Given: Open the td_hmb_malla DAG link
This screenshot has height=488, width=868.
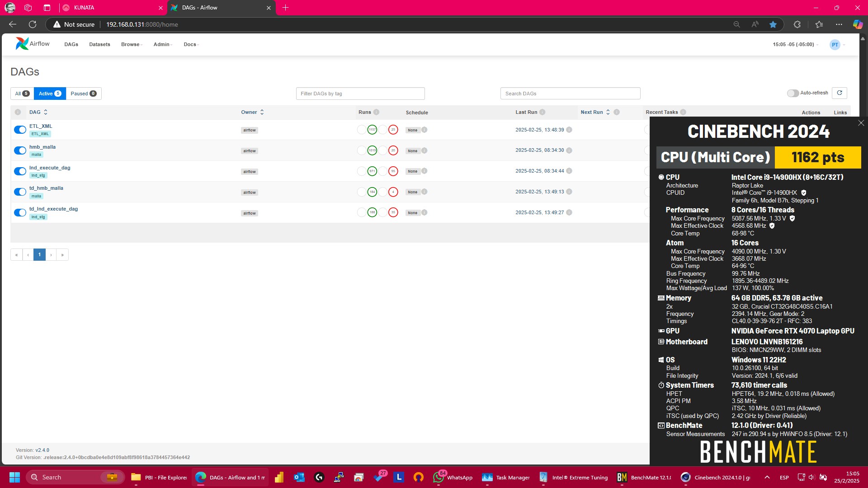Looking at the screenshot, I should (46, 188).
